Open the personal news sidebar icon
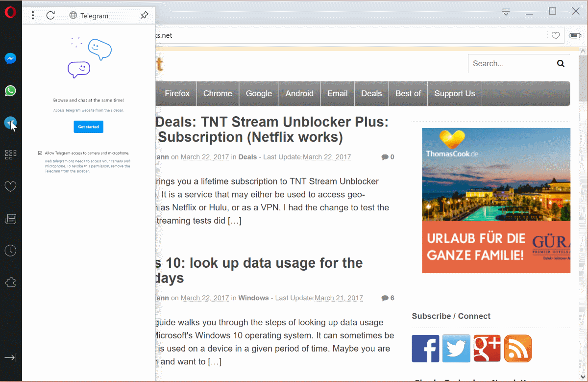This screenshot has width=588, height=382. pos(10,219)
